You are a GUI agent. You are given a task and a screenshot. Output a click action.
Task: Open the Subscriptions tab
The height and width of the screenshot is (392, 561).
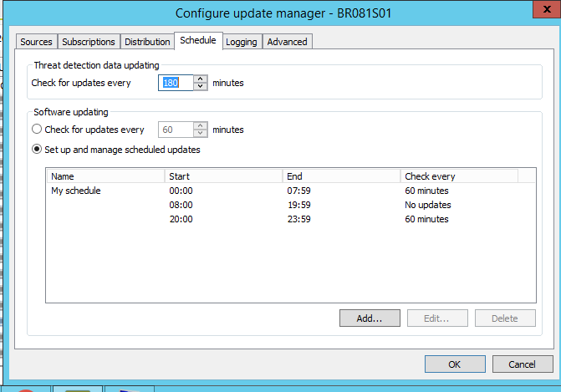89,42
